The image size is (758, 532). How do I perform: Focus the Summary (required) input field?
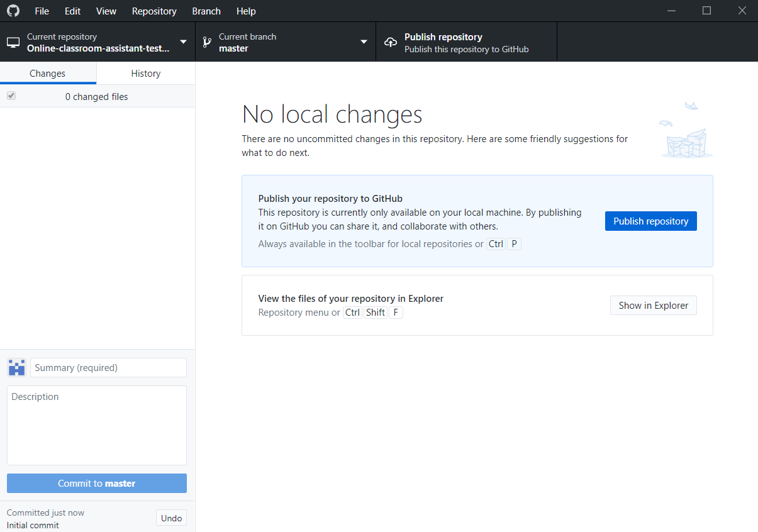pyautogui.click(x=108, y=367)
